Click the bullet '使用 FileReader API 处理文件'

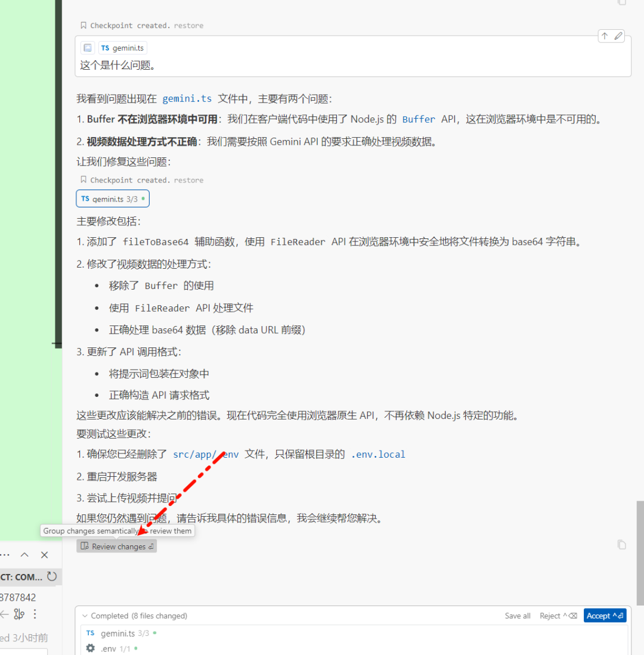[x=181, y=308]
